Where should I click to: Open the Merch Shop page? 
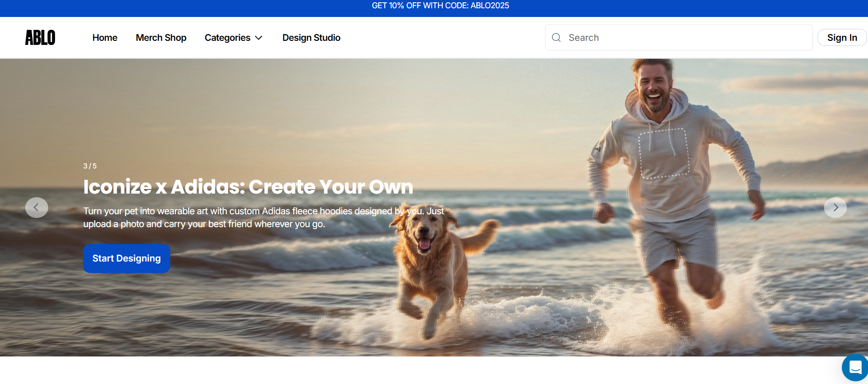pyautogui.click(x=161, y=38)
